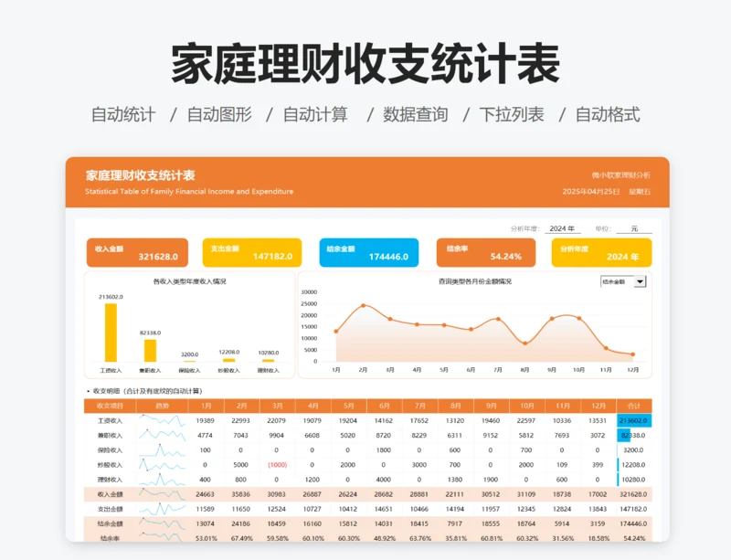Select the 理财收入 bar in the bar chart
Viewport: 731px width, 560px height.
268,361
